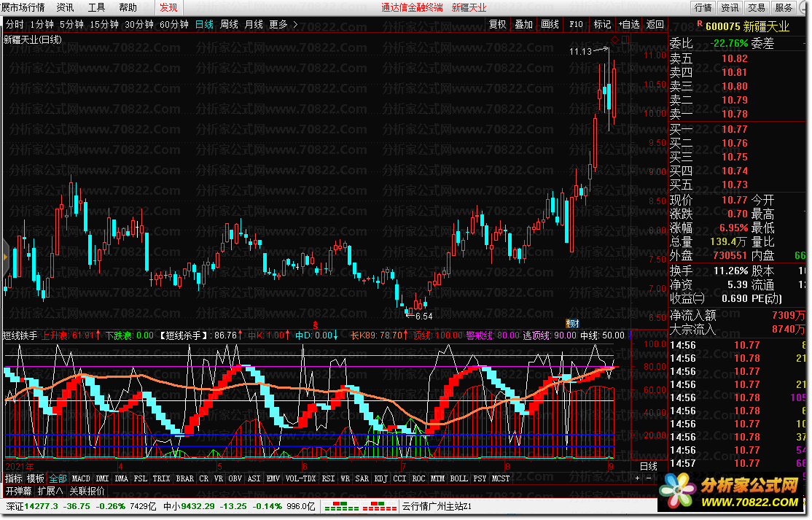Open F10 company info
Screen dimensions: 812x520
click(576, 24)
